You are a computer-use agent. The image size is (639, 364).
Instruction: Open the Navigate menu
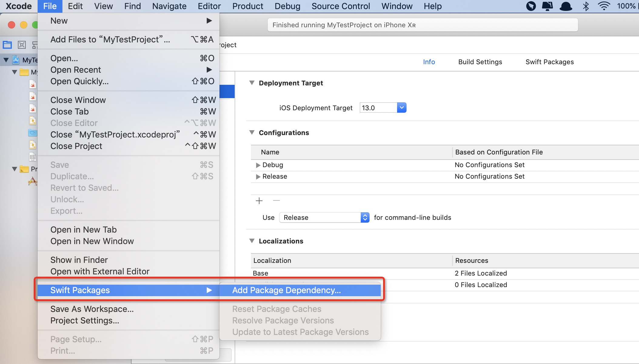point(169,6)
